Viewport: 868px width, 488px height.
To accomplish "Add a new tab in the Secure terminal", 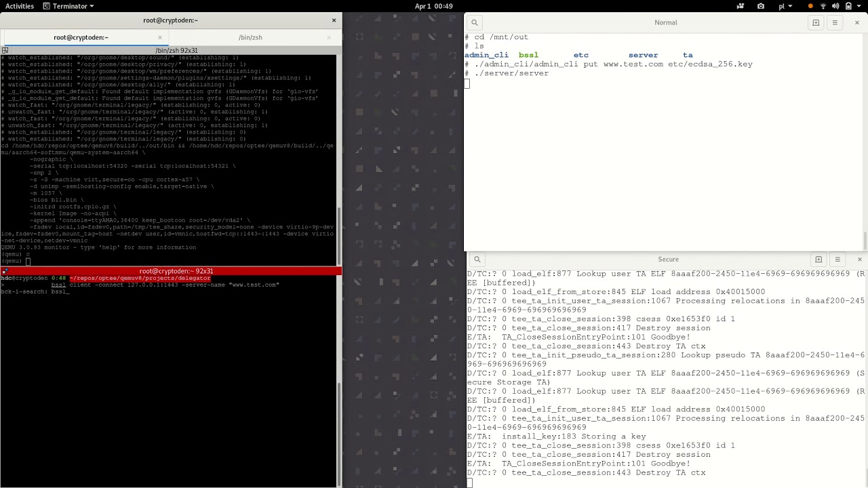I will pos(818,259).
